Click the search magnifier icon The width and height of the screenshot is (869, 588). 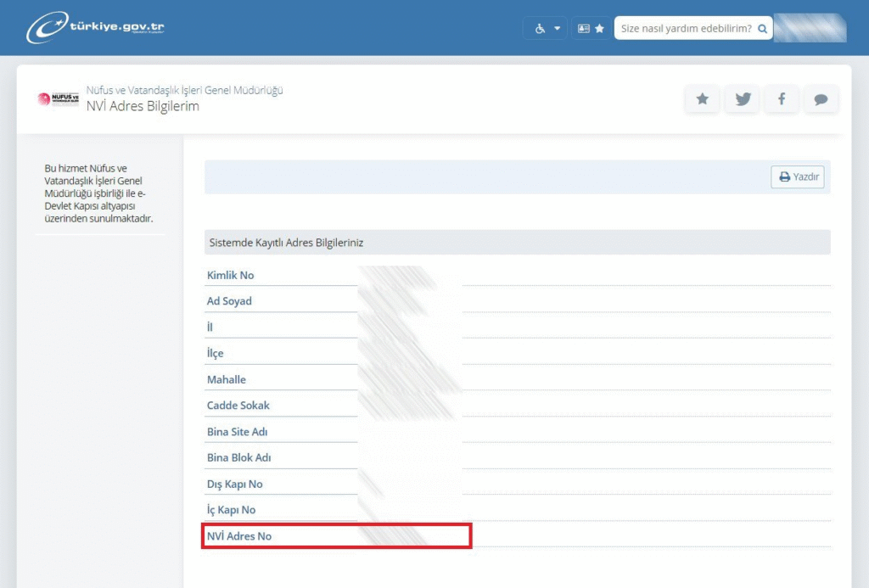(763, 29)
